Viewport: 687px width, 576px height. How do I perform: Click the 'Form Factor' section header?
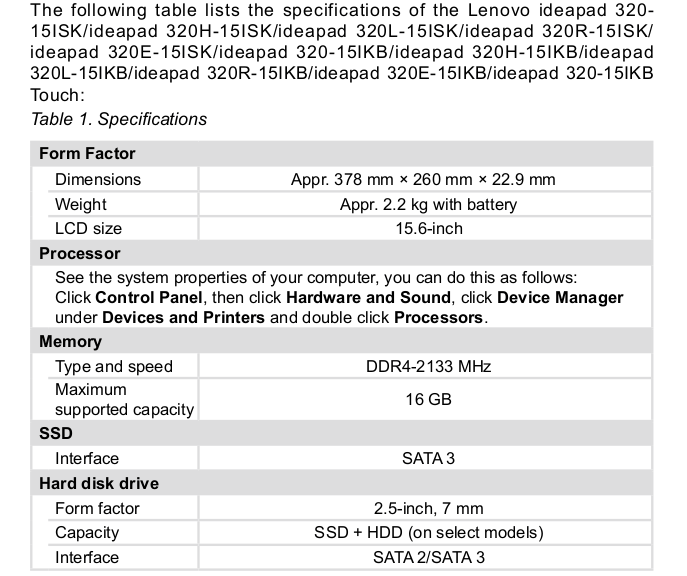(87, 154)
